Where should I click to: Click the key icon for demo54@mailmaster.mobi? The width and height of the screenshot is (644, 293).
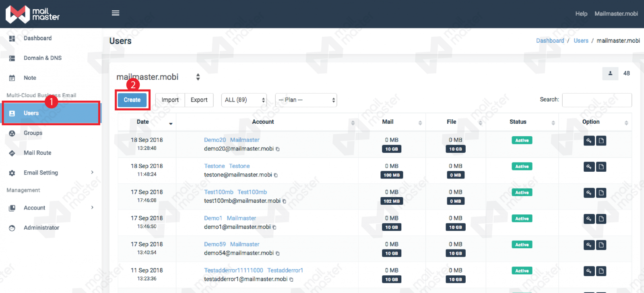point(589,245)
